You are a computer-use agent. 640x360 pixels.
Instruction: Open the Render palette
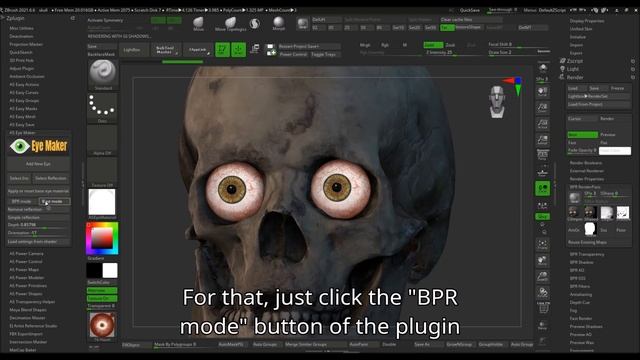point(575,77)
